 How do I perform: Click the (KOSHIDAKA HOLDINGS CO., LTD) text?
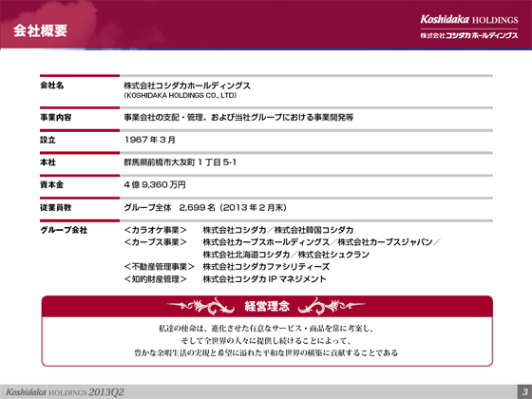pyautogui.click(x=180, y=96)
